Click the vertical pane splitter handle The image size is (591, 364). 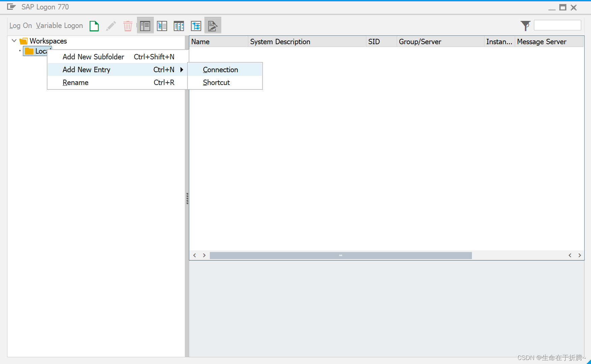click(187, 199)
